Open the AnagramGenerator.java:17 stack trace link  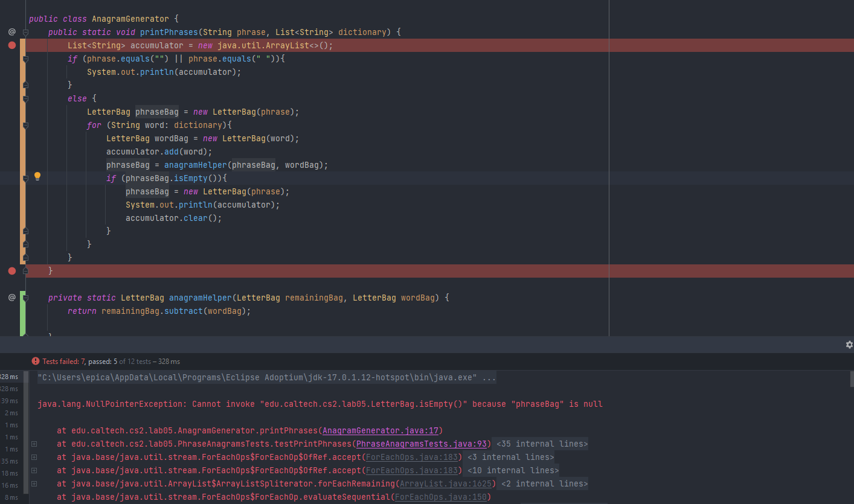pos(382,430)
